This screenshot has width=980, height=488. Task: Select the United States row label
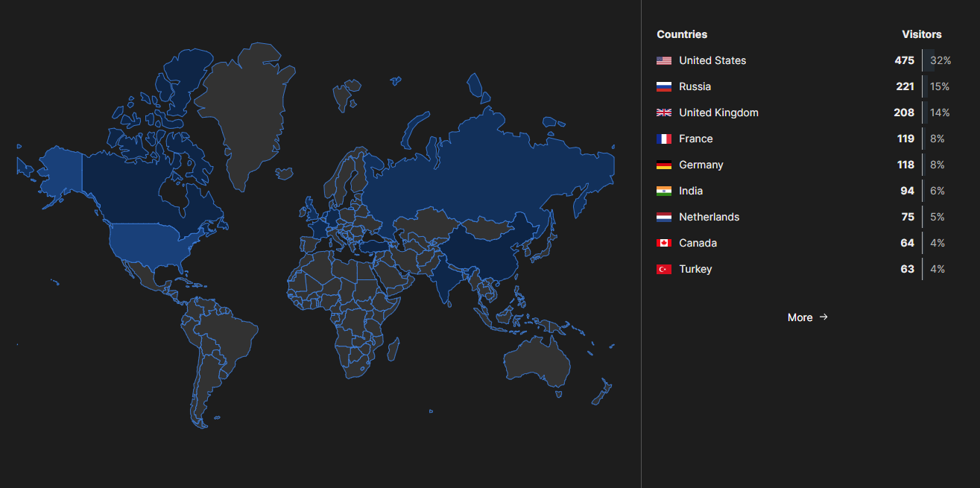(x=712, y=60)
